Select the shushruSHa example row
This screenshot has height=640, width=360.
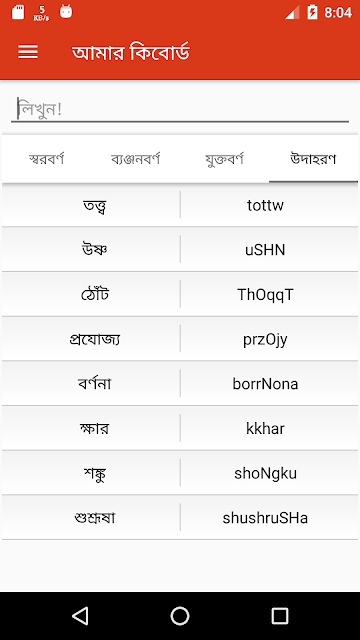point(180,517)
